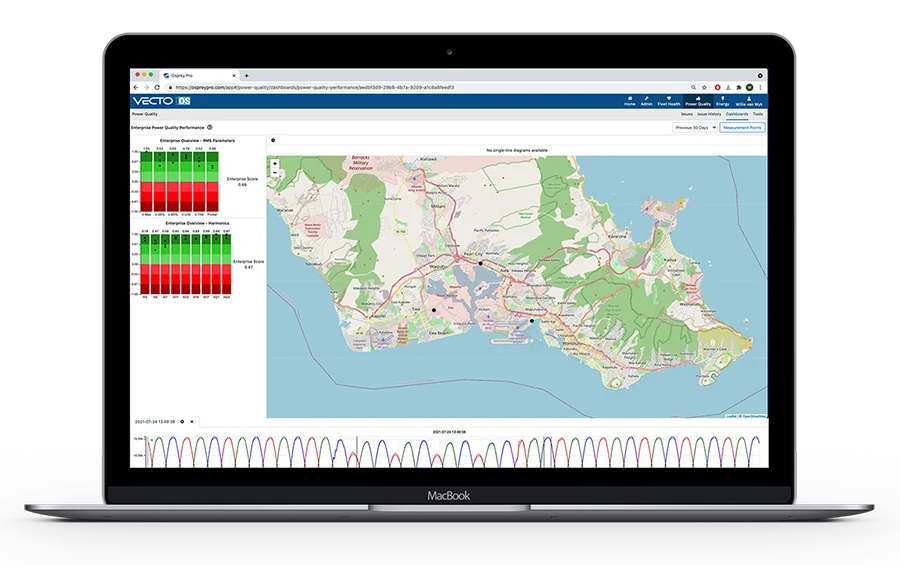The width and height of the screenshot is (900, 565).
Task: Click the browser address bar URL
Action: tap(315, 87)
